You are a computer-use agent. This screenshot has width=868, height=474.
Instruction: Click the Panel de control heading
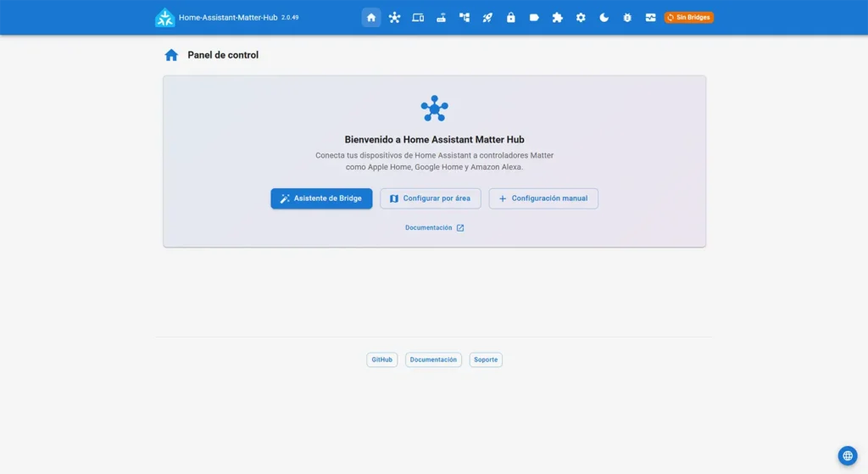[223, 55]
